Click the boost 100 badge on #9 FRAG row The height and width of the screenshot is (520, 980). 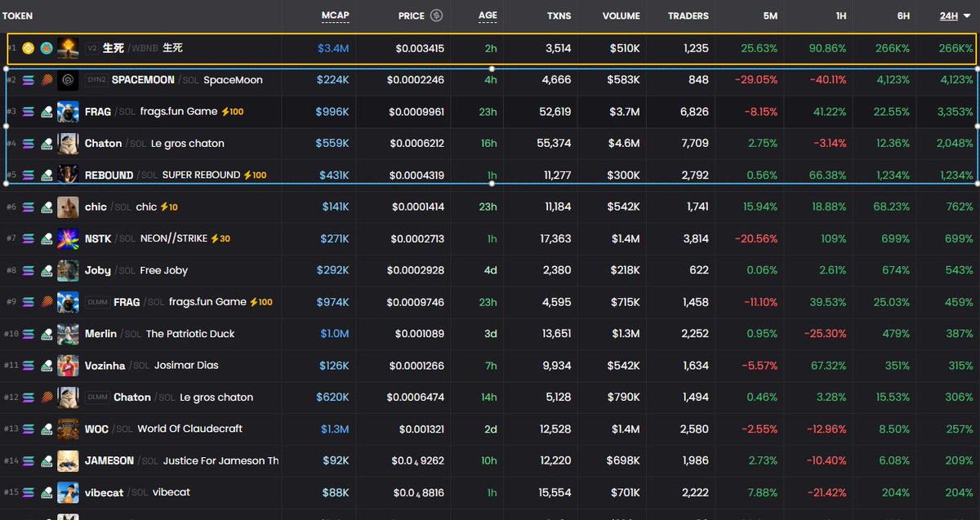(x=261, y=302)
